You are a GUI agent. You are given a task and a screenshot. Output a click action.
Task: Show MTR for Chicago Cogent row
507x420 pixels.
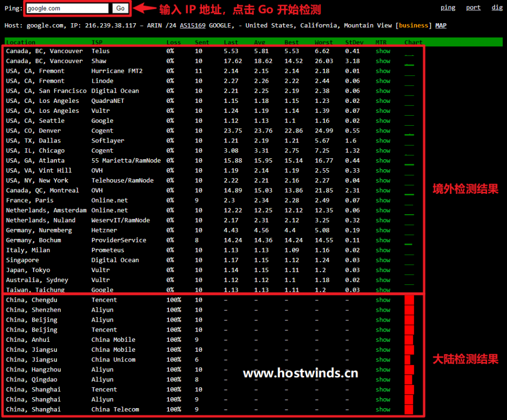click(x=383, y=150)
